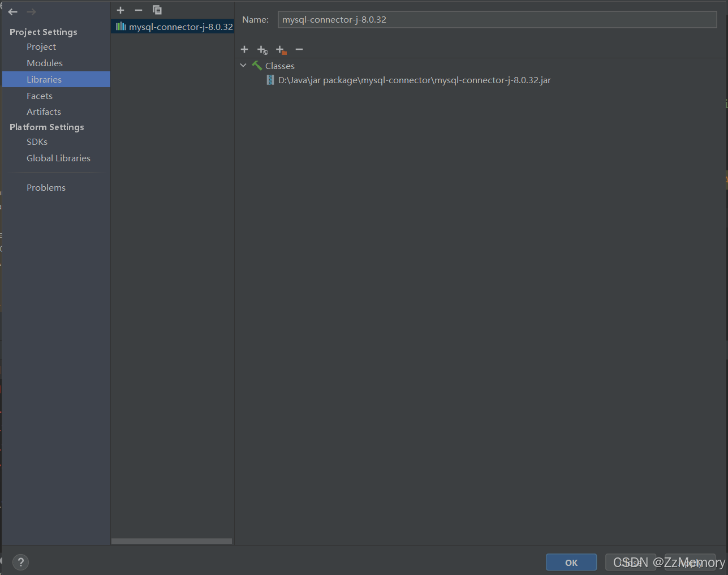Open the Problems page
Image resolution: width=728 pixels, height=575 pixels.
46,188
